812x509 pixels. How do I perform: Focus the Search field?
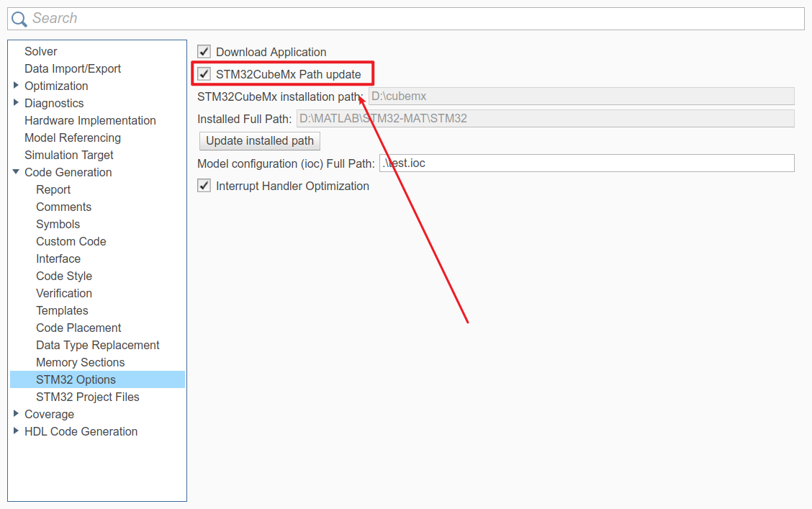pos(405,19)
